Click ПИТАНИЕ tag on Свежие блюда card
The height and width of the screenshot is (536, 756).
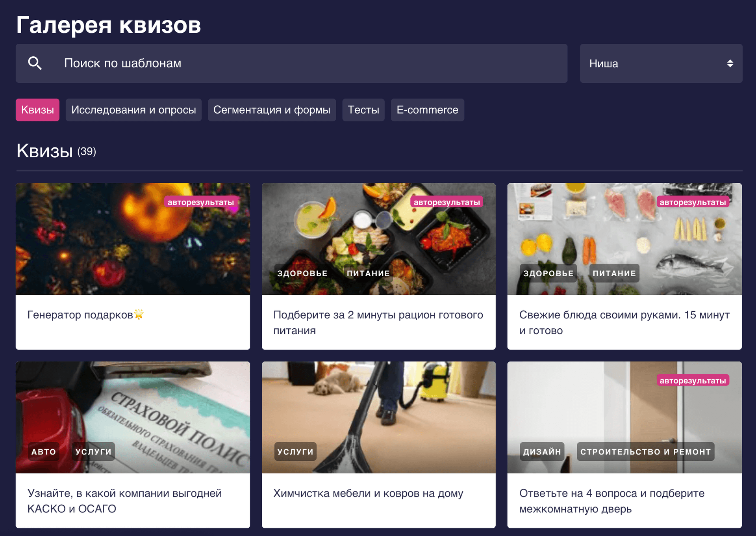614,273
